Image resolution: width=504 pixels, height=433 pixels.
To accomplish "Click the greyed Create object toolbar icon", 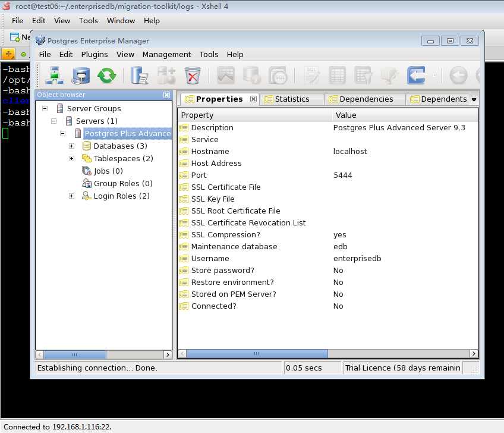I will (166, 76).
